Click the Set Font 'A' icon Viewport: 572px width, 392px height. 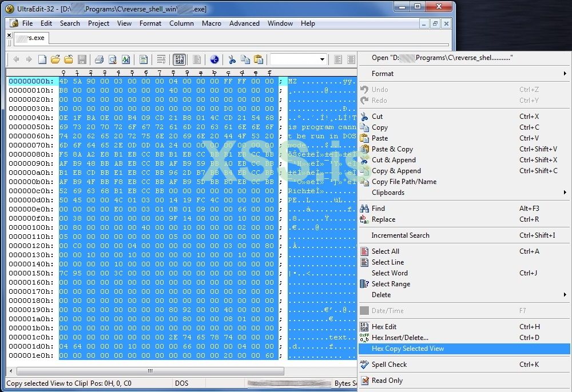point(125,59)
